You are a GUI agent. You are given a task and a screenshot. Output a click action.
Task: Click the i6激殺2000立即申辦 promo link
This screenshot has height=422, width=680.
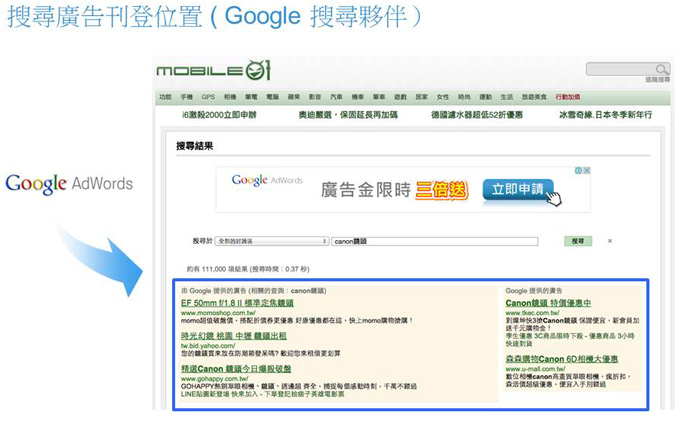(219, 114)
